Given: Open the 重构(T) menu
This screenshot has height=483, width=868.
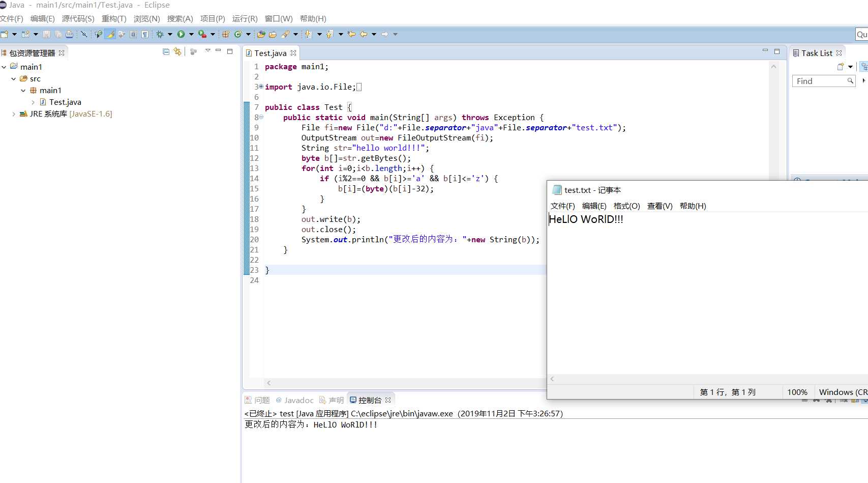Looking at the screenshot, I should (x=114, y=19).
